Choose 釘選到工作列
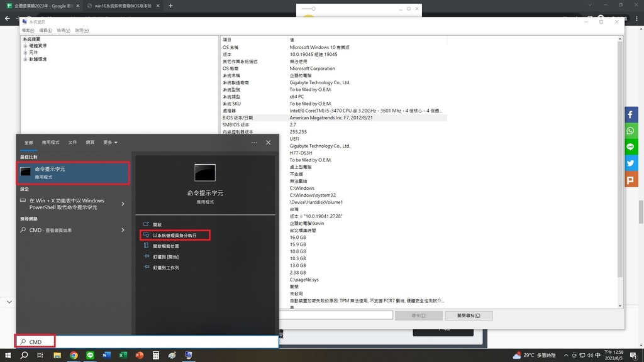Image resolution: width=644 pixels, height=362 pixels. pos(165,268)
